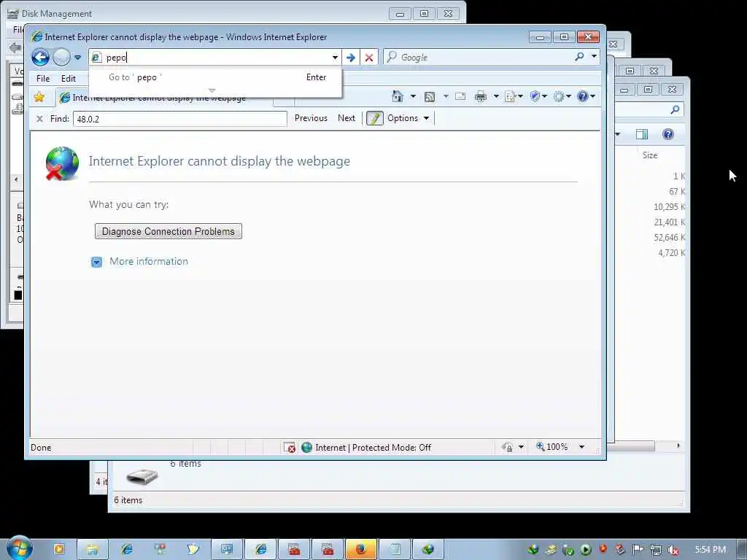Viewport: 747px width, 560px height.
Task: Expand the address bar history dropdown
Action: (x=335, y=58)
